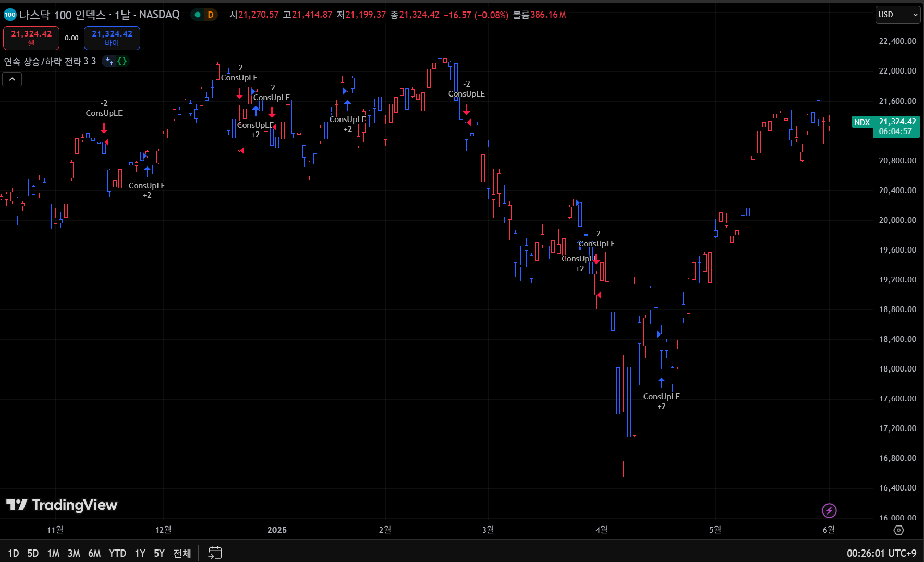Click the 0.00 spread value
The height and width of the screenshot is (562, 924).
pyautogui.click(x=71, y=38)
